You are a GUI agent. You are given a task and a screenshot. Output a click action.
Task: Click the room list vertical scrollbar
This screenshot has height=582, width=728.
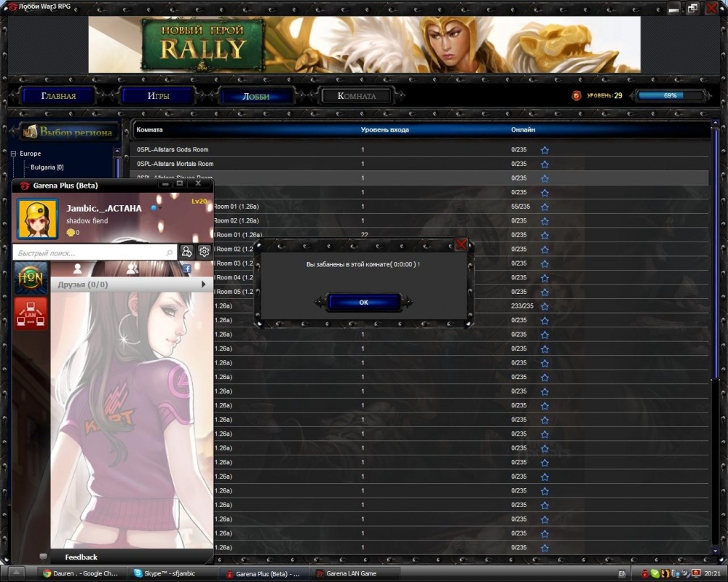(x=716, y=253)
